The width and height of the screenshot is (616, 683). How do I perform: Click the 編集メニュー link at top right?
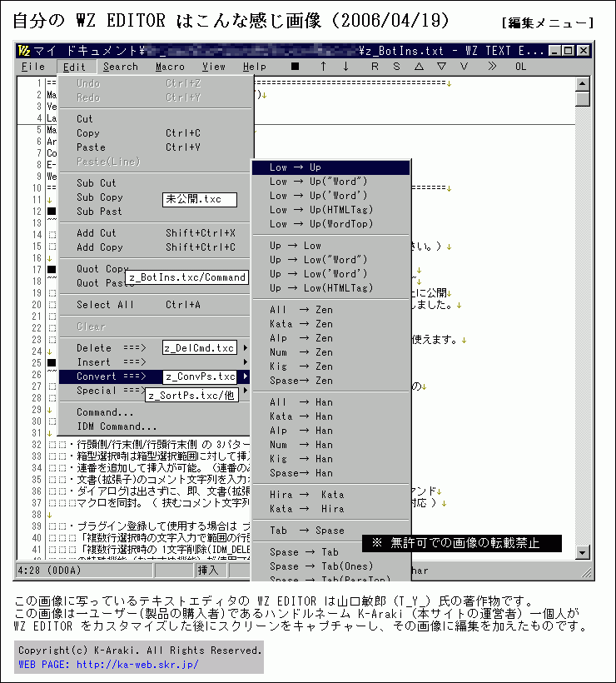click(x=548, y=22)
